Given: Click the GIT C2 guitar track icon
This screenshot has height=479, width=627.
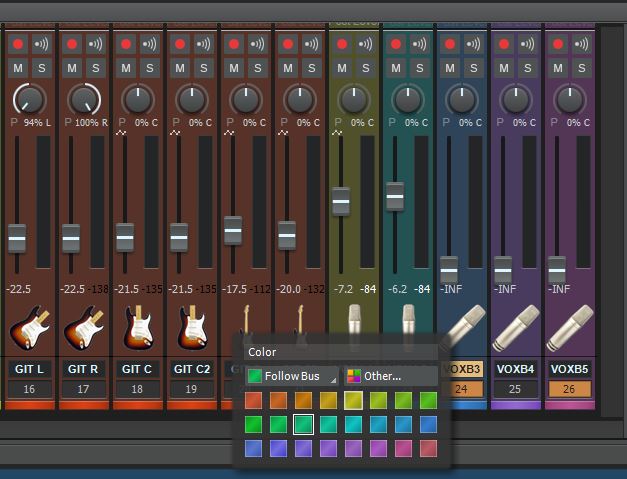Looking at the screenshot, I should pos(192,327).
